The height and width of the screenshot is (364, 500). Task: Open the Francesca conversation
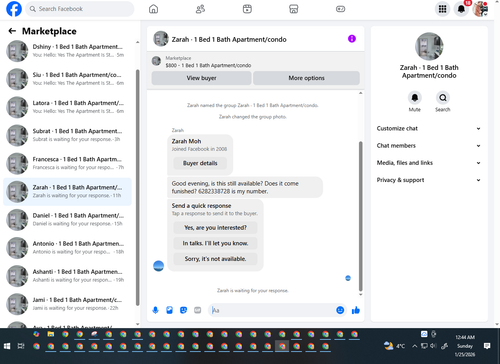coord(67,163)
